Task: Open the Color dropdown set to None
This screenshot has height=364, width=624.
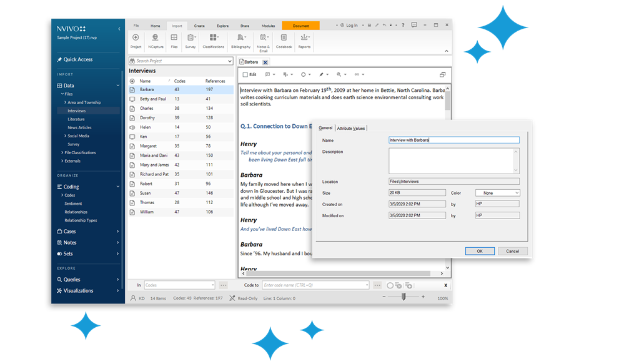Action: 497,192
